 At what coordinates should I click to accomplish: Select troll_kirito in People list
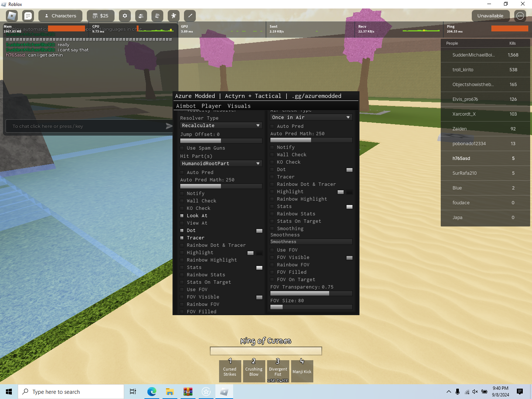click(485, 70)
